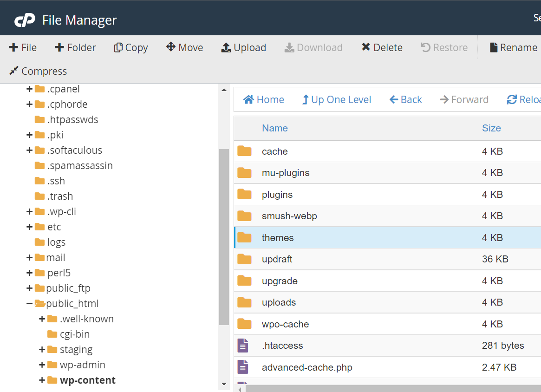The image size is (541, 392).
Task: Sort files by Size column
Action: coord(491,128)
